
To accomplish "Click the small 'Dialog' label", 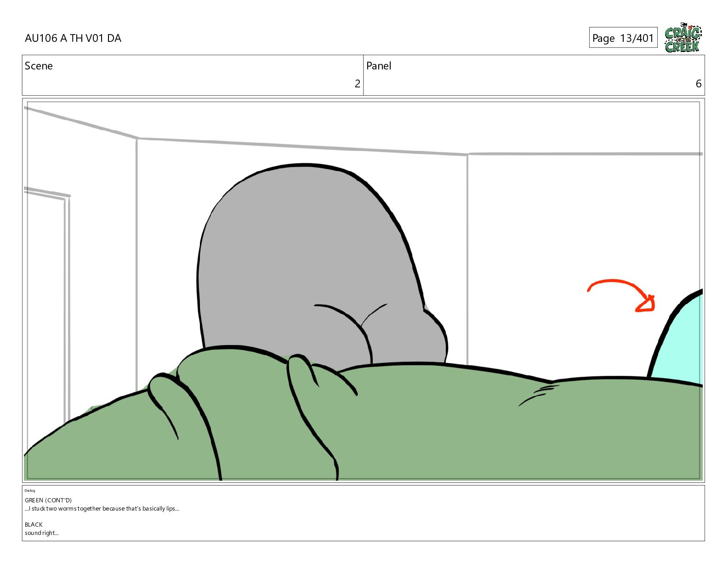I will tap(30, 490).
